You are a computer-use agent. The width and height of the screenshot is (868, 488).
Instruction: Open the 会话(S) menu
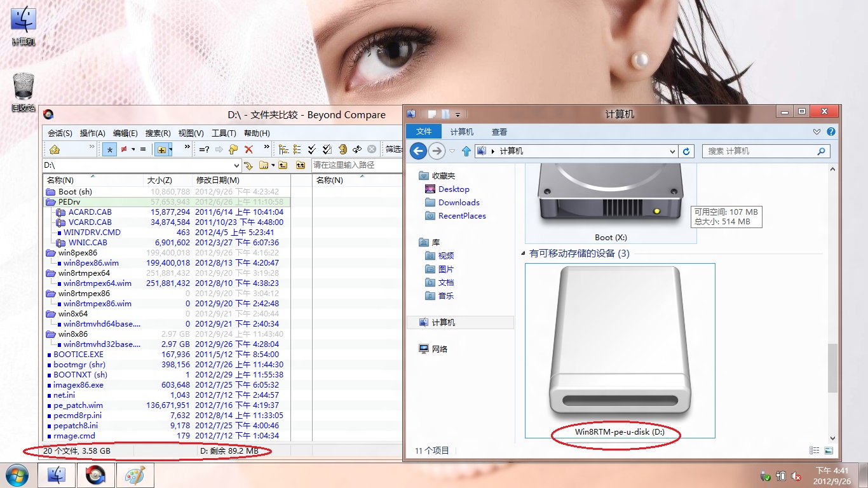click(60, 133)
